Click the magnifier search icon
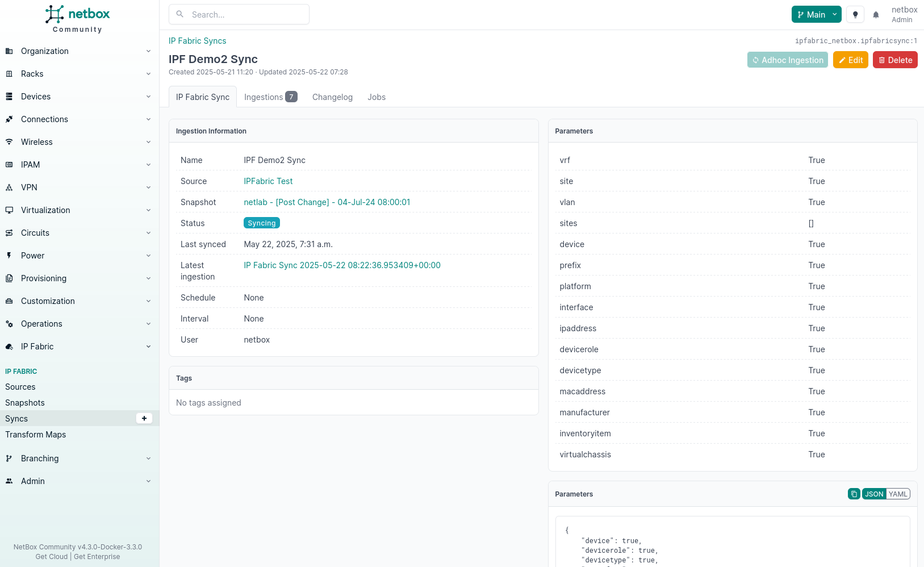 [180, 14]
